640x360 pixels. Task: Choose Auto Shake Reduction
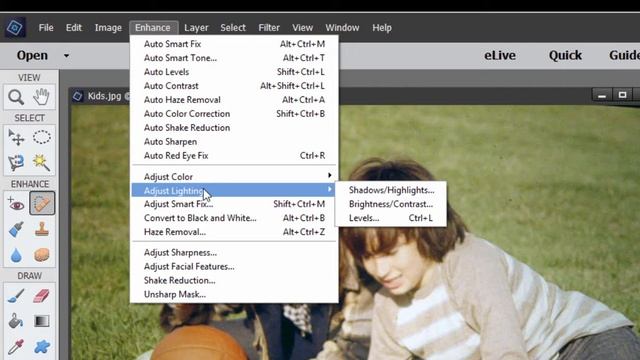(234, 128)
